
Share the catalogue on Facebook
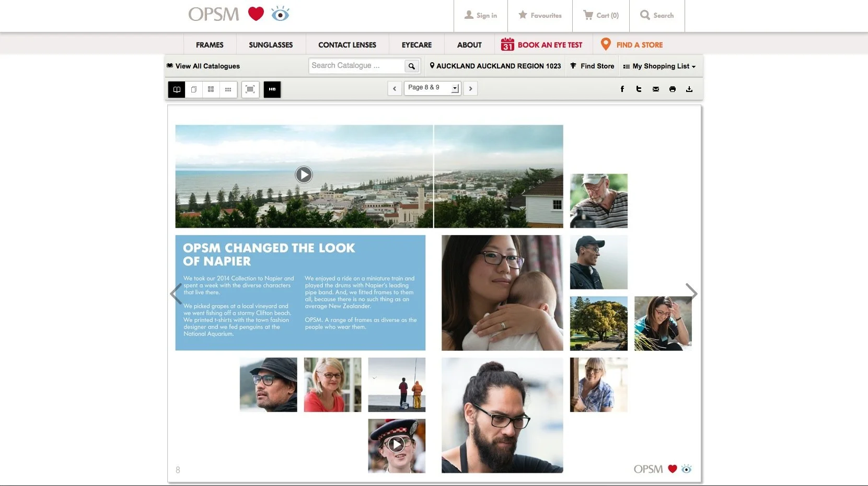(x=622, y=89)
